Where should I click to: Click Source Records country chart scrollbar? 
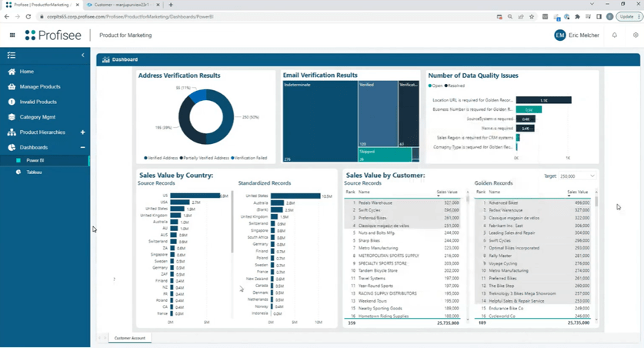(x=232, y=222)
